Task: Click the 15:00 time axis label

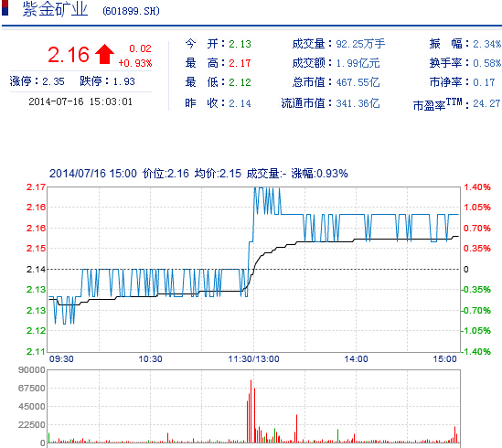Action: 444,359
